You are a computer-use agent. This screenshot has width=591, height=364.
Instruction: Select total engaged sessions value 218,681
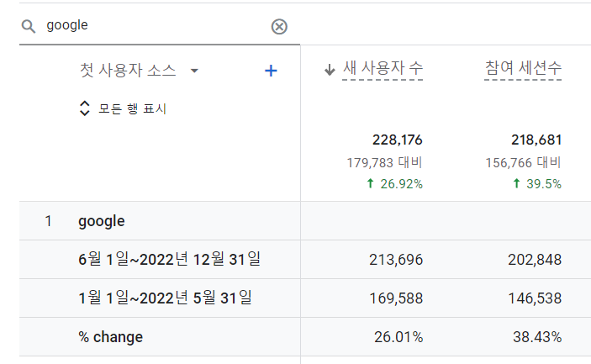[536, 140]
